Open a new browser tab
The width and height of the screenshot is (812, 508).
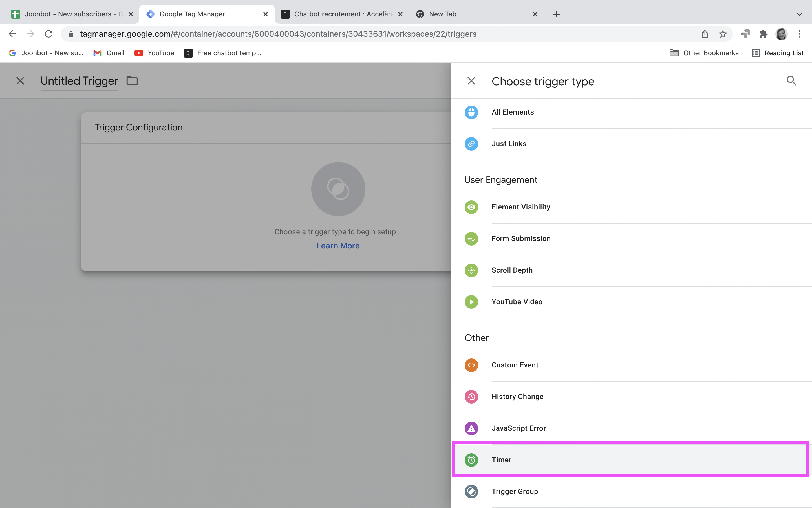pos(556,14)
